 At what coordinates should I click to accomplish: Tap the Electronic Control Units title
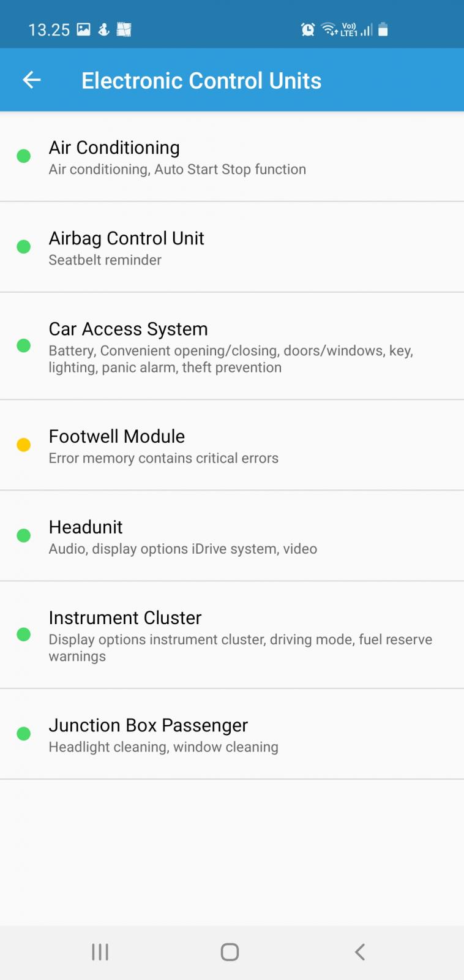click(201, 81)
